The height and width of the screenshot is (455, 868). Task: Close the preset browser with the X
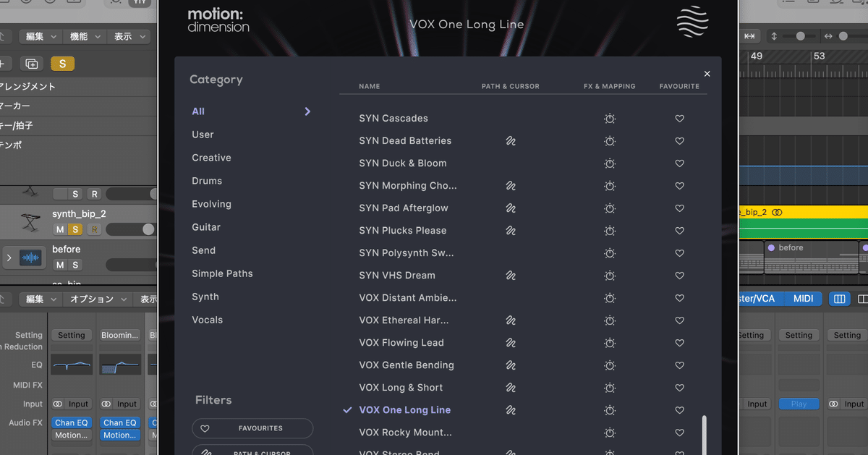click(707, 74)
